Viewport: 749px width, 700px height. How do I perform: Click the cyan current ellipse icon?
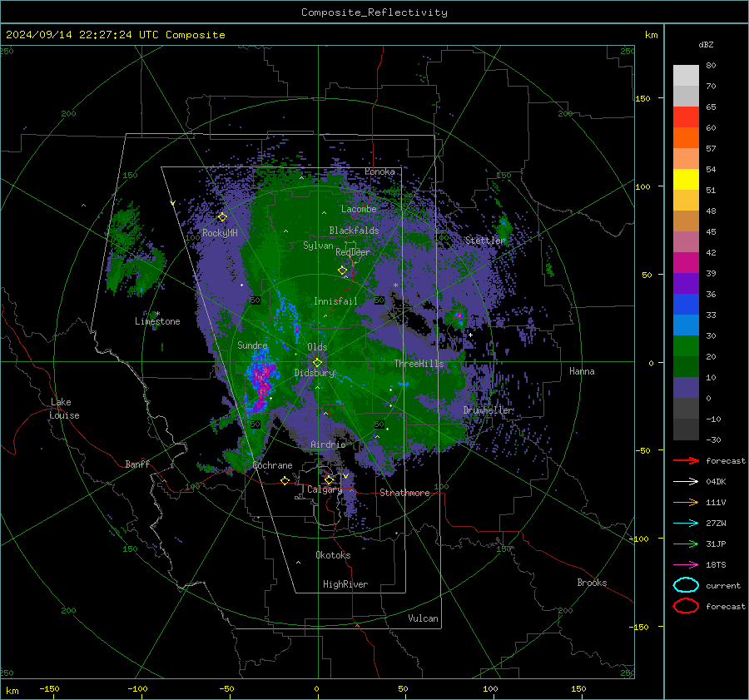point(686,585)
